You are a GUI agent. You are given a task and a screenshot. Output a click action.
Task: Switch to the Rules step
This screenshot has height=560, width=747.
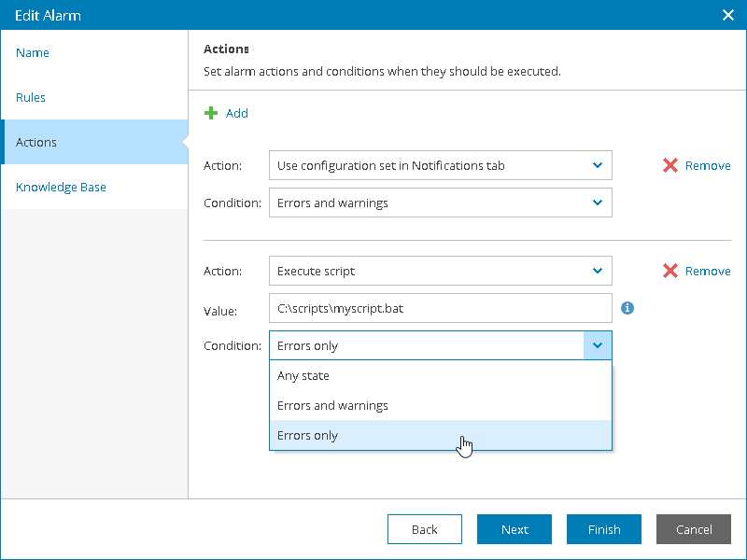point(31,98)
